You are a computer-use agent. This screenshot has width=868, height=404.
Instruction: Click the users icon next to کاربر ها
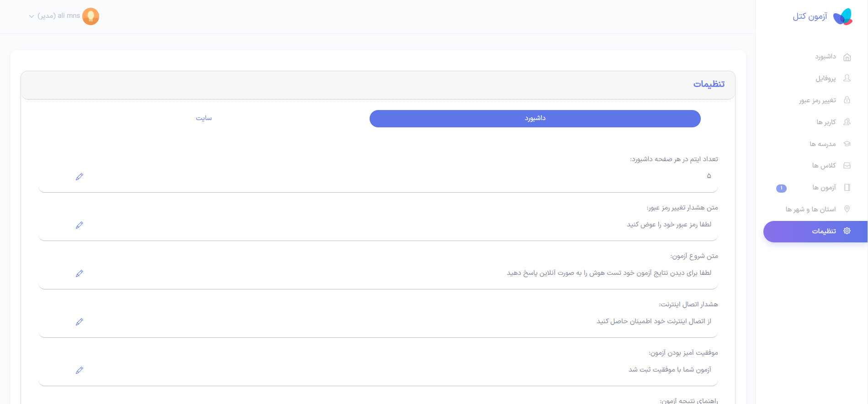(847, 122)
